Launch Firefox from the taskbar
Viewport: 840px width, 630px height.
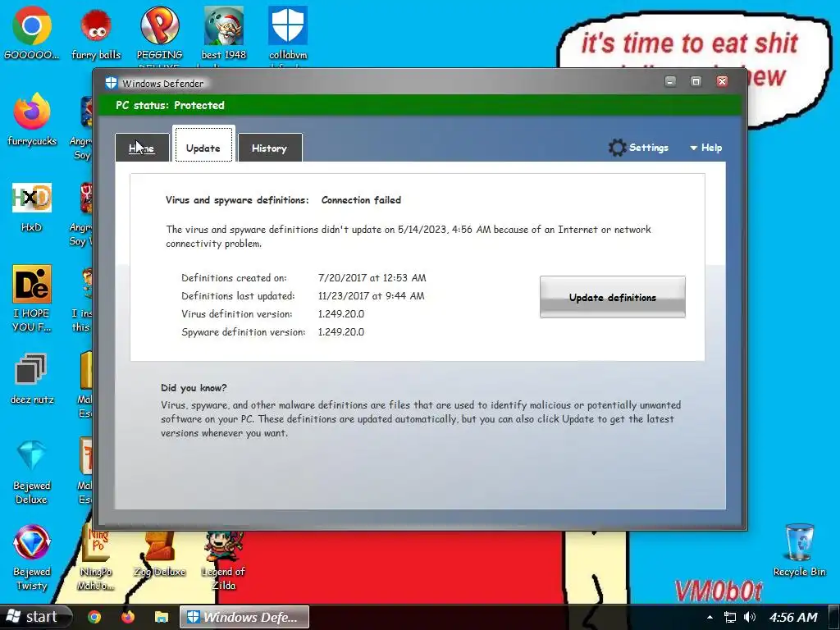(x=127, y=617)
